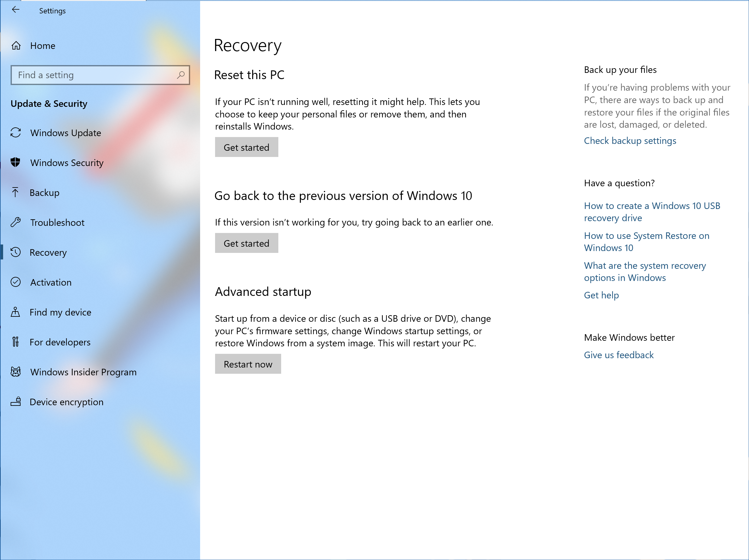Click Give us feedback link
The height and width of the screenshot is (560, 749).
(x=618, y=355)
